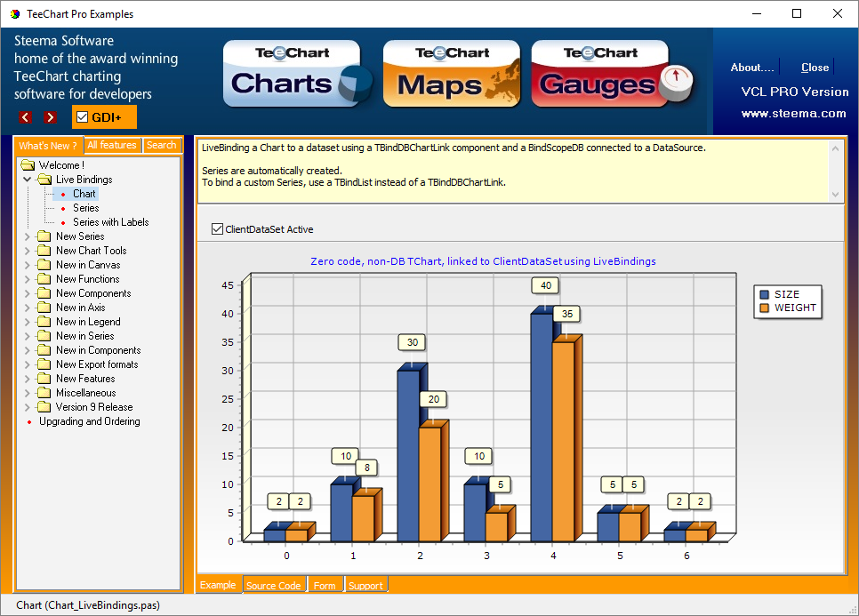Select the Series with Labels tree item
This screenshot has height=616, width=859.
click(110, 222)
